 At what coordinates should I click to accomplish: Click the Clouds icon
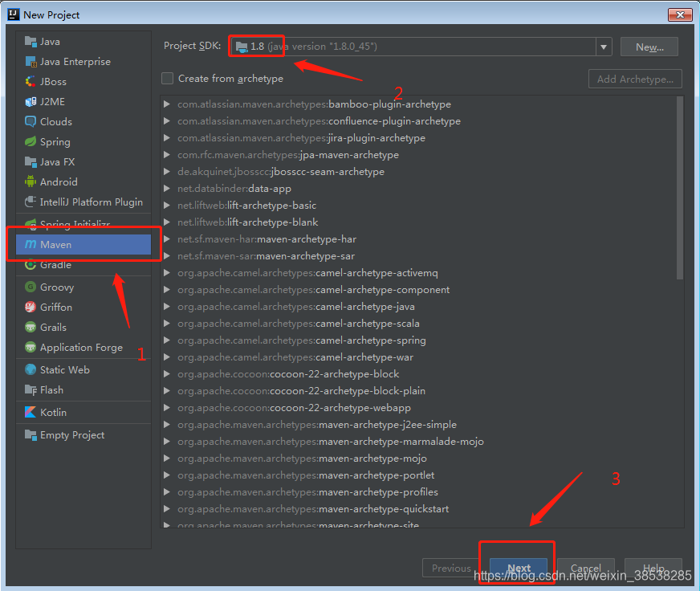(x=31, y=121)
